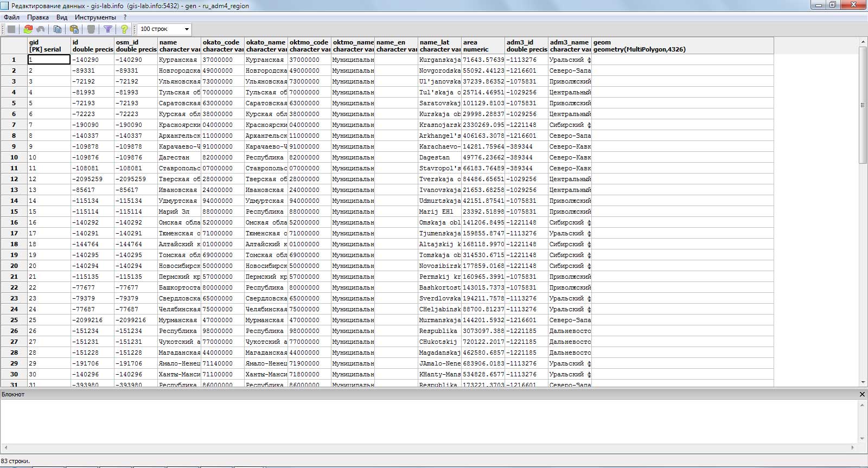Refresh the table data
Viewport: 868px width, 468px height.
click(x=28, y=29)
